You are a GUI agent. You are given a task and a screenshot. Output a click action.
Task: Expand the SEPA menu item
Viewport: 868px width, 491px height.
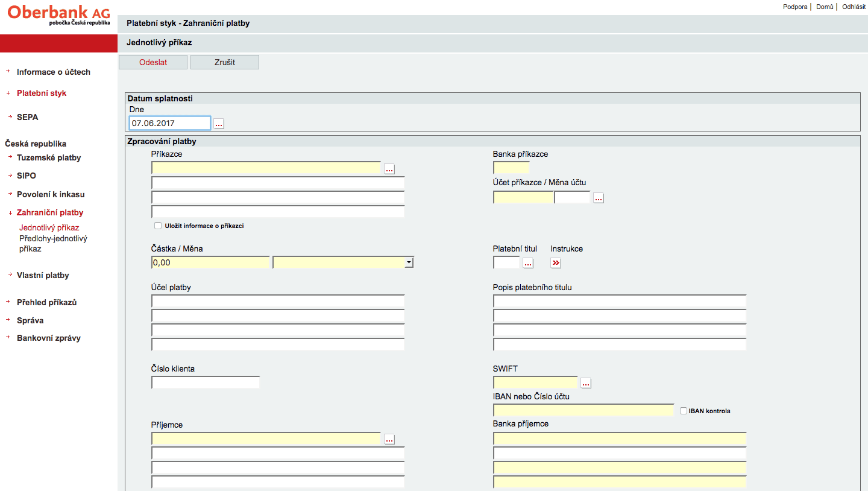tap(27, 117)
